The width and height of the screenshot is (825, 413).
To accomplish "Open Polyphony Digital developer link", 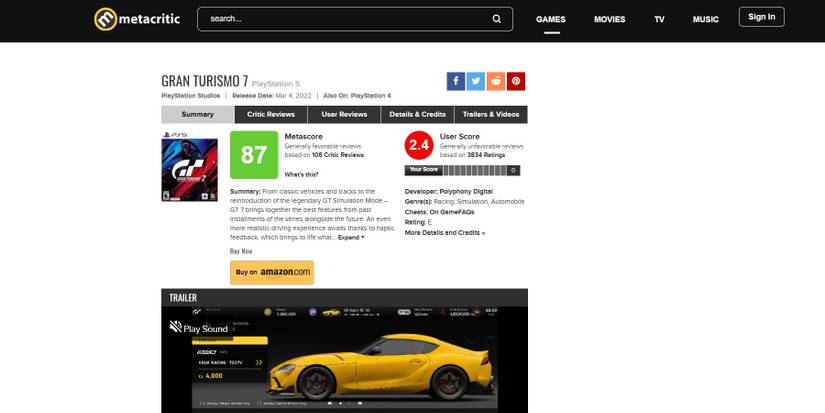I will (466, 192).
